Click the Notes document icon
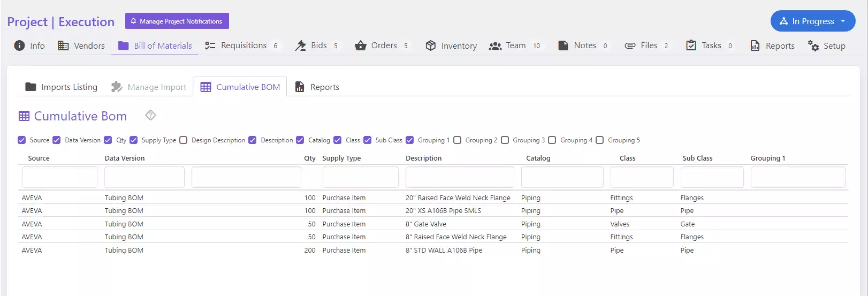868x296 pixels. click(563, 45)
